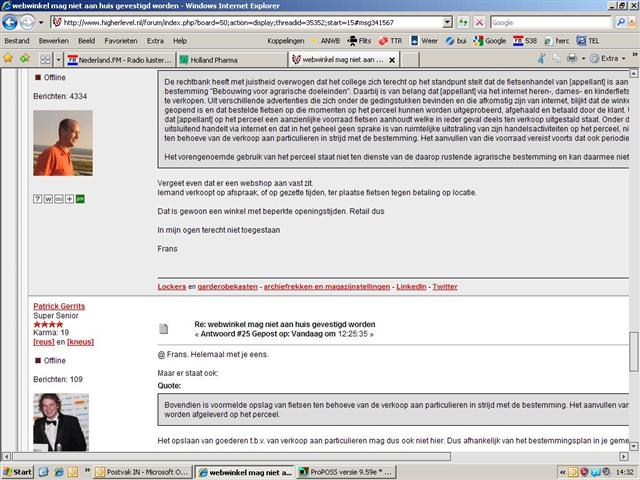Click the W website icon under Frans's photo

48,199
